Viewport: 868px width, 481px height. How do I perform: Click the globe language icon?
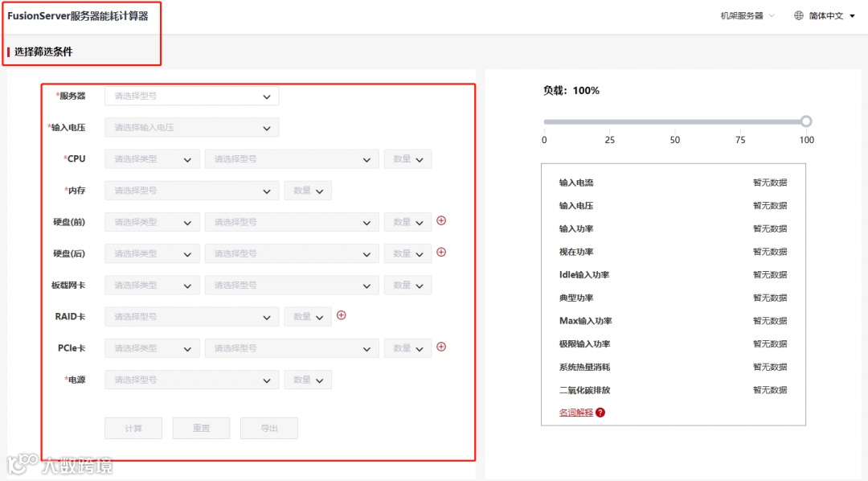[798, 15]
